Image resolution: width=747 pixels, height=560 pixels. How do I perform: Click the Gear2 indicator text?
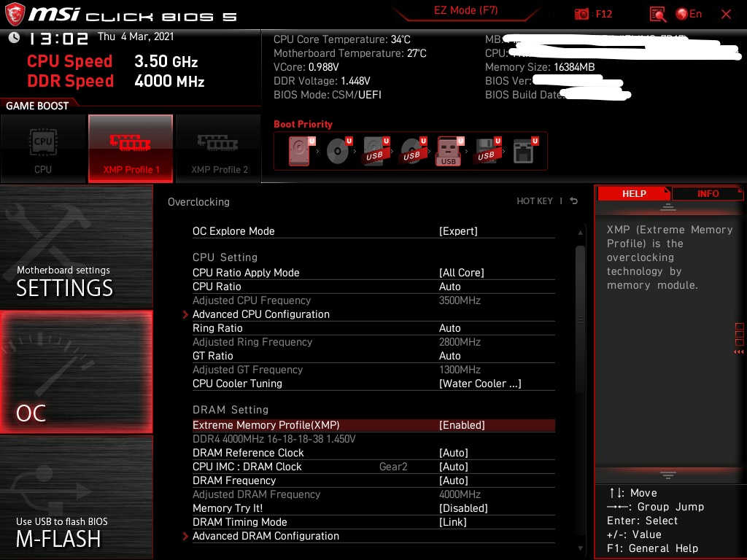(x=393, y=467)
